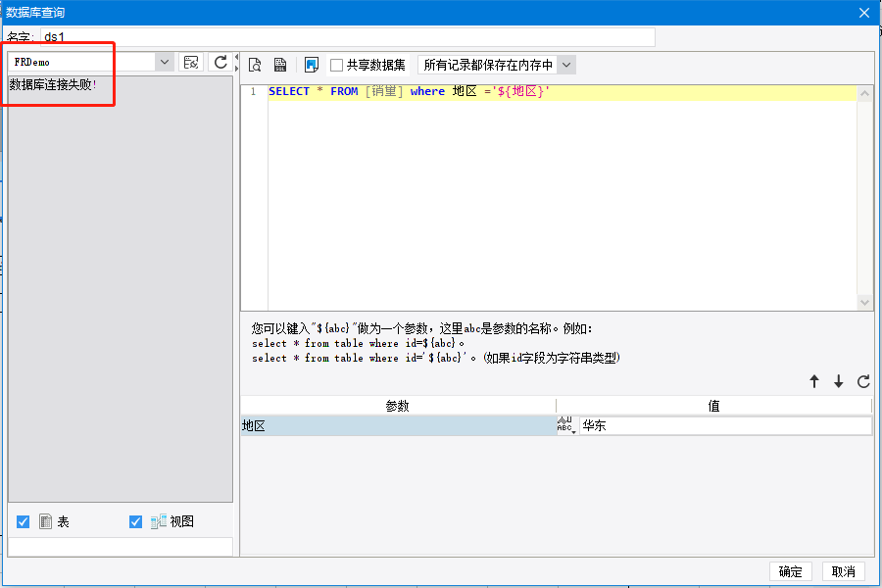Click the 华东 value field
The width and height of the screenshot is (882, 588).
tap(725, 426)
